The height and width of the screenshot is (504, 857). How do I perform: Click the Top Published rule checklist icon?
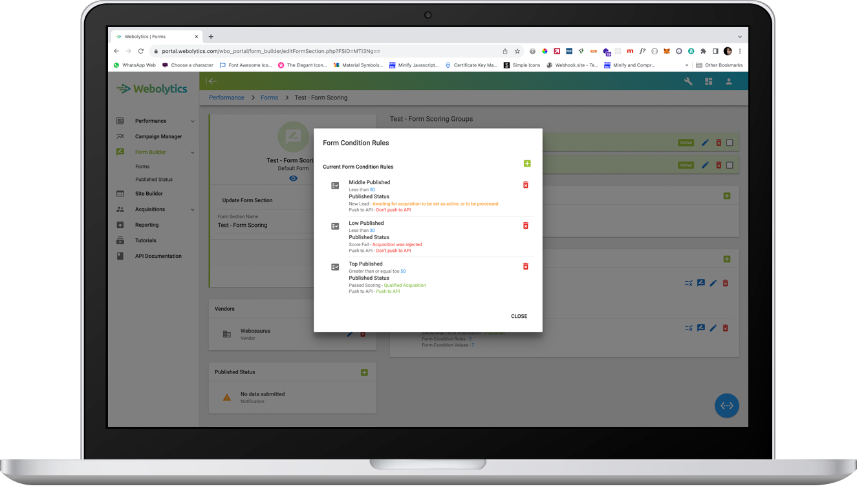pos(335,268)
